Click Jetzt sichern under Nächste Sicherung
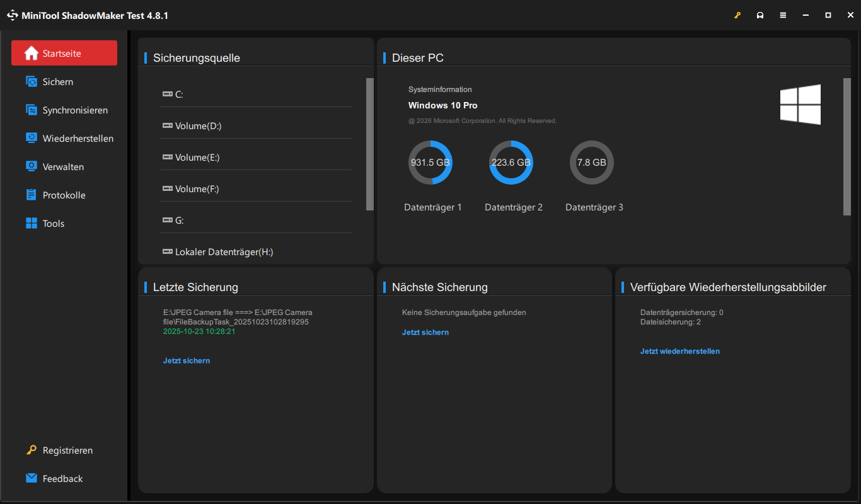861x504 pixels. point(425,333)
